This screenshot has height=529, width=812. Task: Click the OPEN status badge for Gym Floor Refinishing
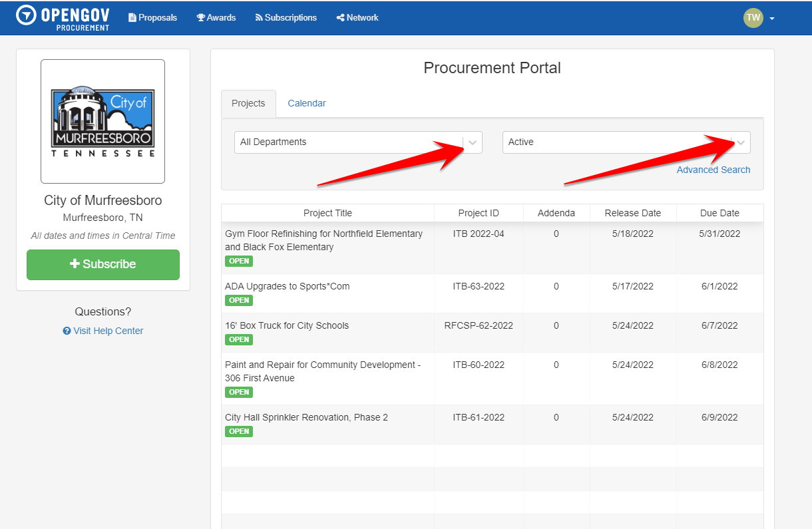(x=239, y=261)
